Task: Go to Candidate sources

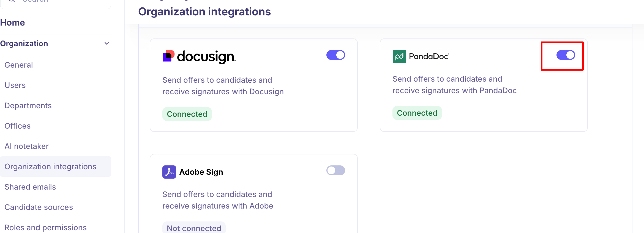Action: 39,207
